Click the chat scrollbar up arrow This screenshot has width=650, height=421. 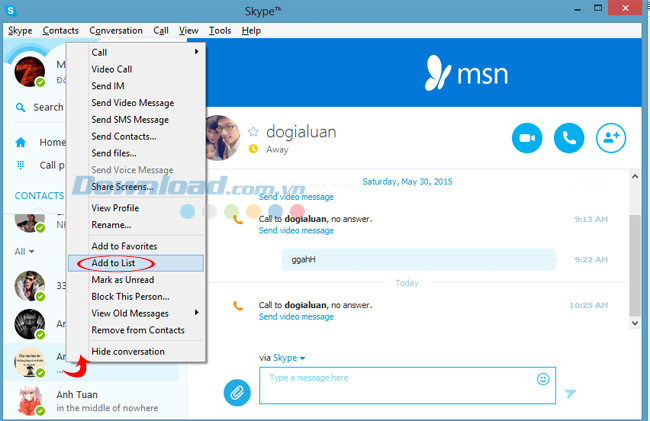[x=635, y=176]
